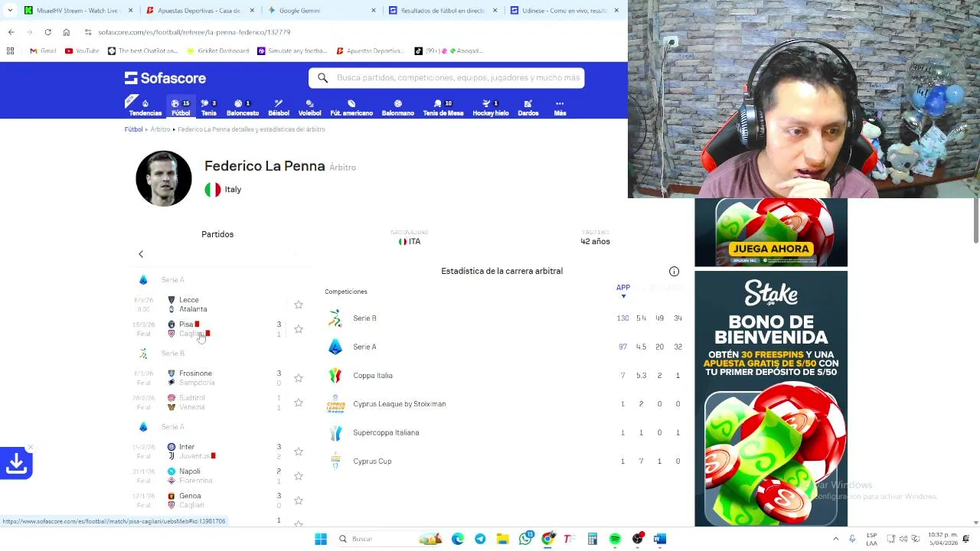Open the Gmail bookmark
Screen dimensions: 980x551
click(43, 51)
